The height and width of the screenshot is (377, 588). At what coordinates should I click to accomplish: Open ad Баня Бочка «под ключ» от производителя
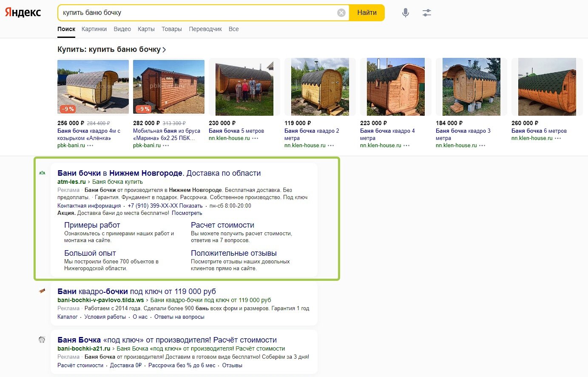click(167, 340)
